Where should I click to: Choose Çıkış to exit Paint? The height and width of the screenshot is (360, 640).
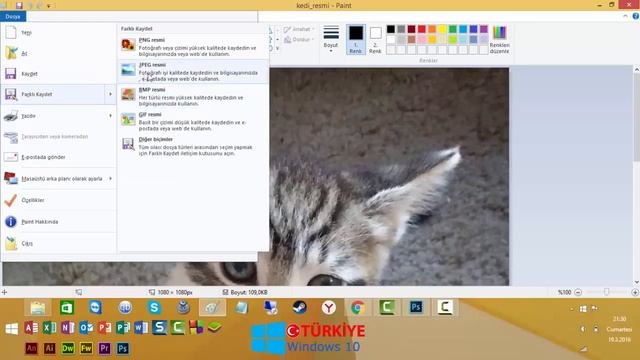pyautogui.click(x=58, y=244)
